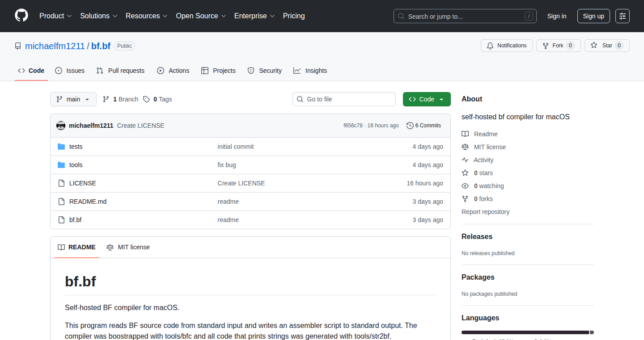Click Report repository link
The height and width of the screenshot is (340, 644).
point(486,212)
